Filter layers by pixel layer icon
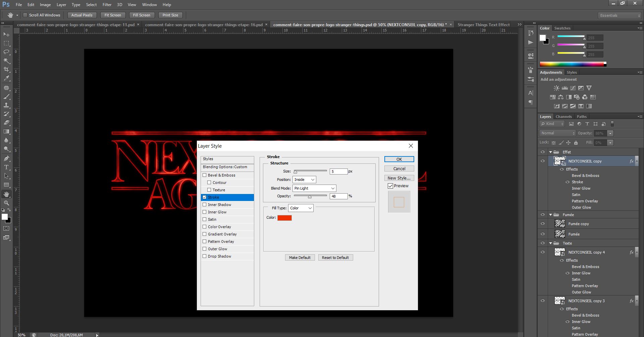The height and width of the screenshot is (337, 644). click(571, 124)
